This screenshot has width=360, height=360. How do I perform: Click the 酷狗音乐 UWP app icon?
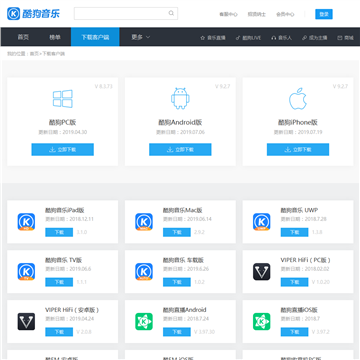(262, 222)
